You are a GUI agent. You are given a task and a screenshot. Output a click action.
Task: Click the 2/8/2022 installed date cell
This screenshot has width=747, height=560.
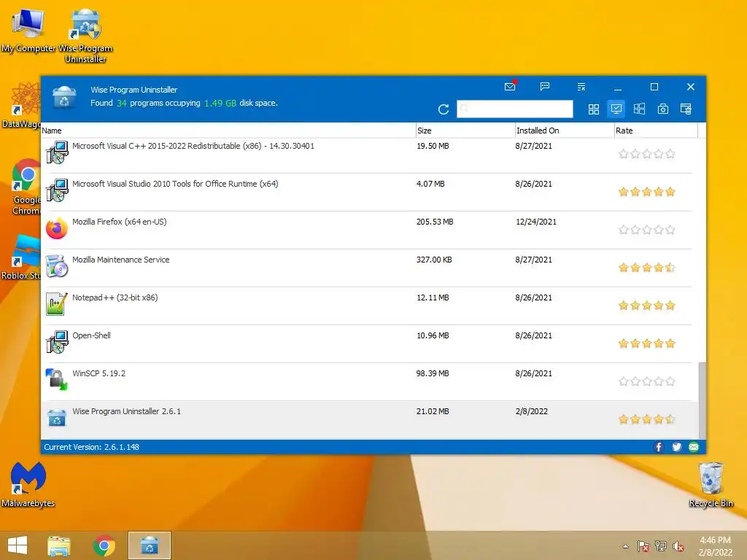(x=532, y=411)
